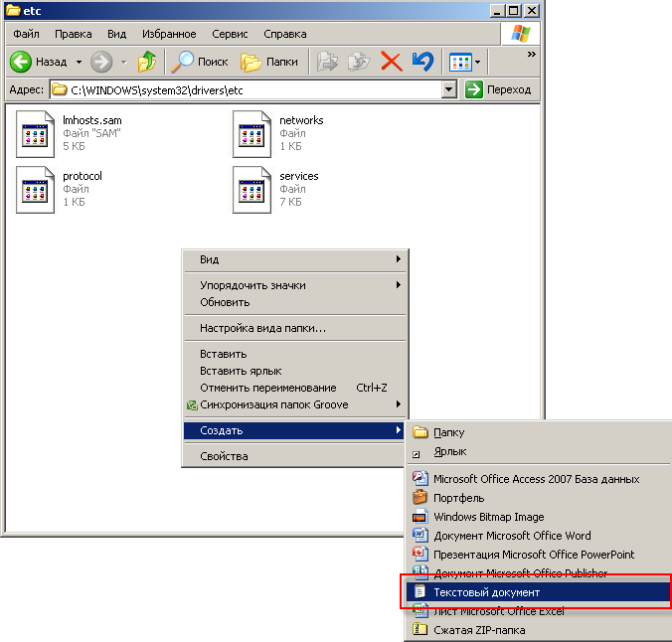This screenshot has width=672, height=642.
Task: Select Текстовый документ in submenu
Action: pyautogui.click(x=539, y=592)
